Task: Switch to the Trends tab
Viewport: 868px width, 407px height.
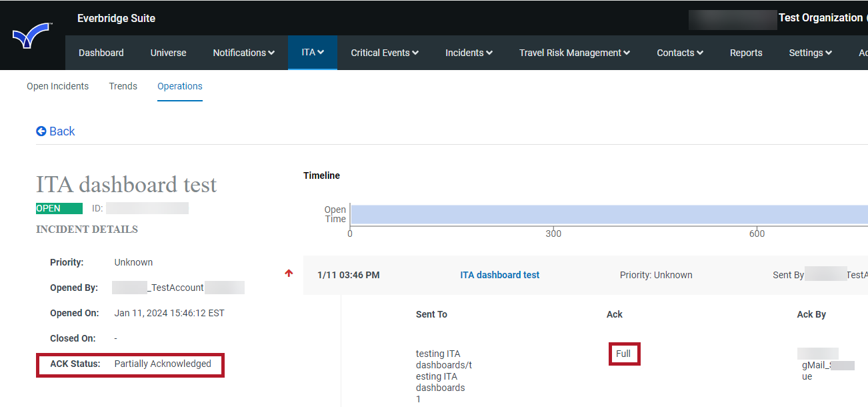Action: point(123,86)
